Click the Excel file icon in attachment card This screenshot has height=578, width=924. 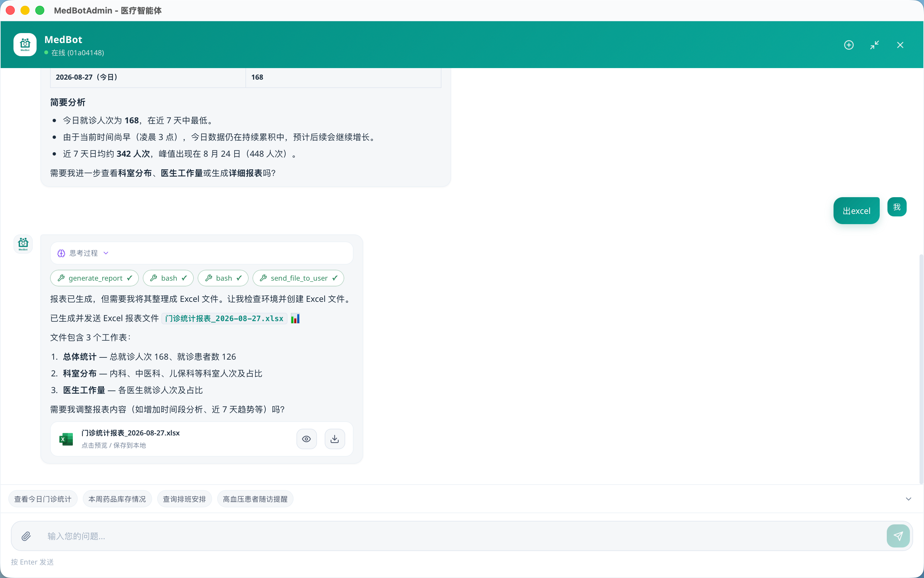[x=66, y=439]
